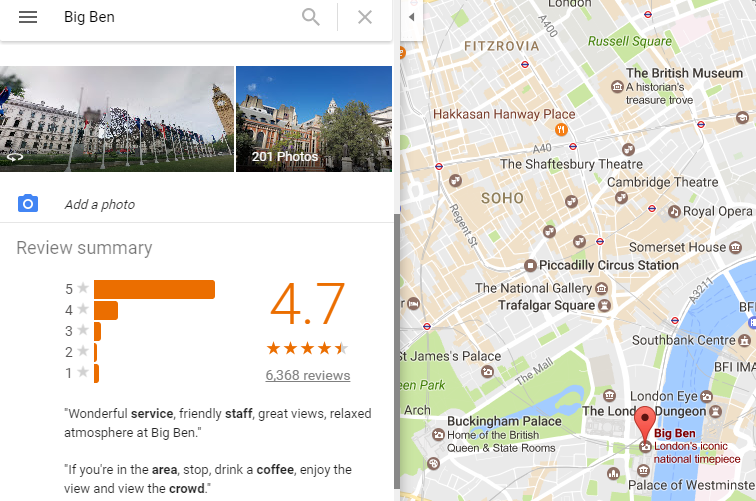Select Somerset House museum icon

(735, 247)
